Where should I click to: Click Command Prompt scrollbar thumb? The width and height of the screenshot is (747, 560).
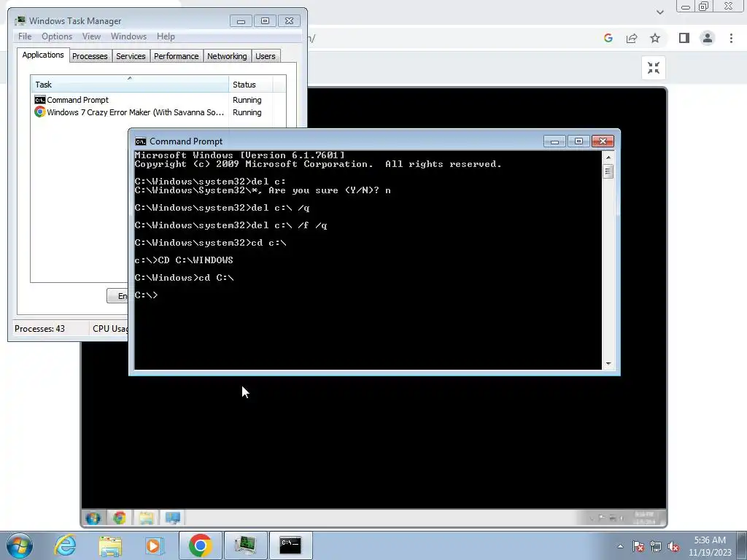pos(608,171)
